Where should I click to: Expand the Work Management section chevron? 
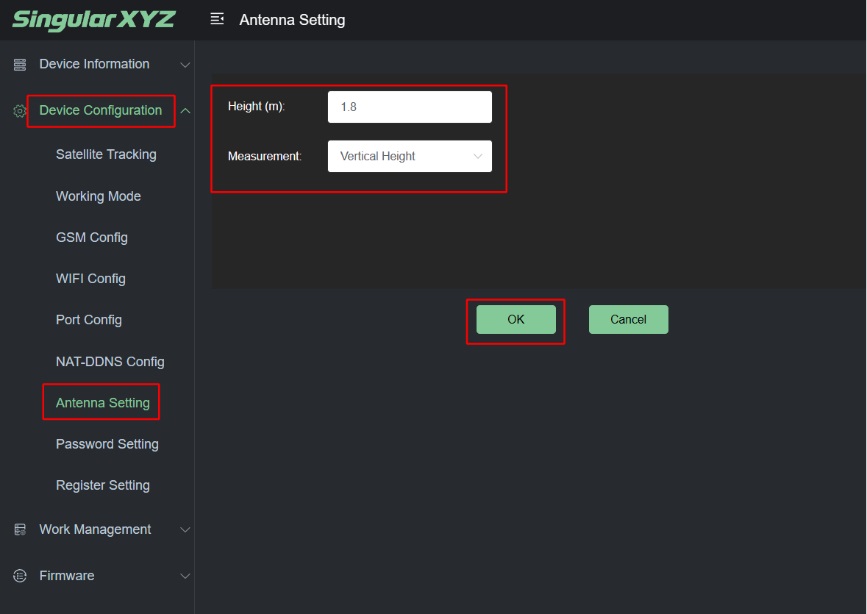tap(185, 530)
